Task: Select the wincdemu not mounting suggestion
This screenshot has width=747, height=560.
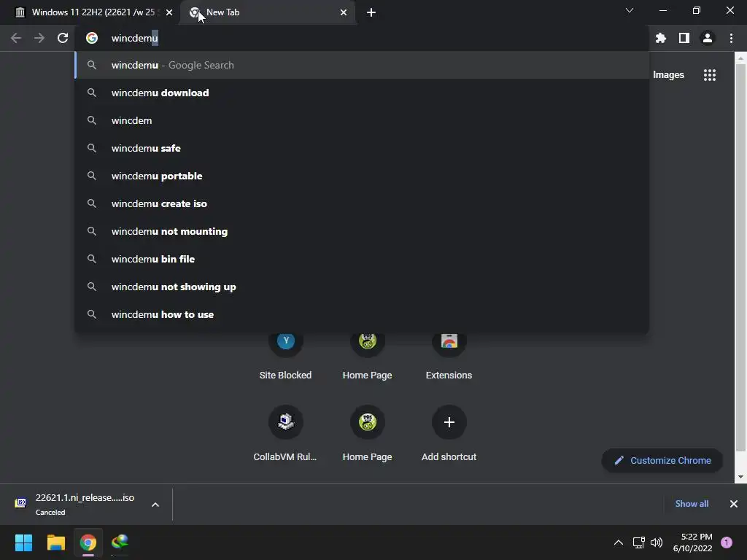Action: [x=362, y=231]
